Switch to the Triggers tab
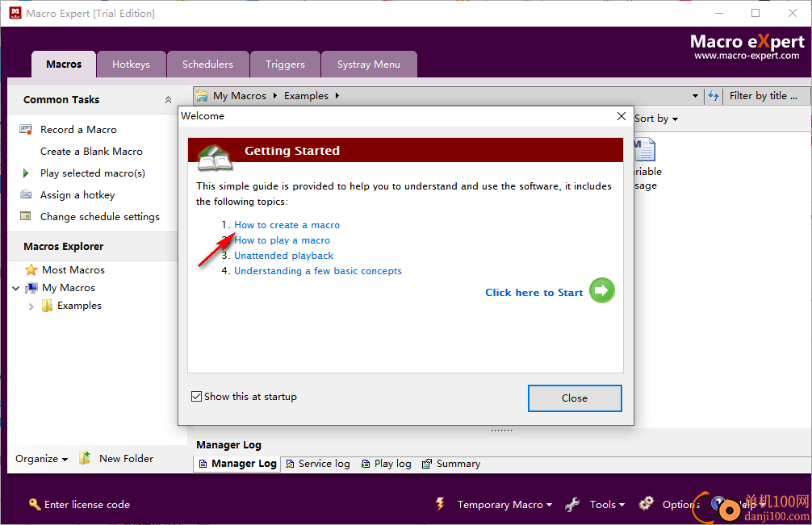Screen dimensions: 812x525 click(286, 65)
